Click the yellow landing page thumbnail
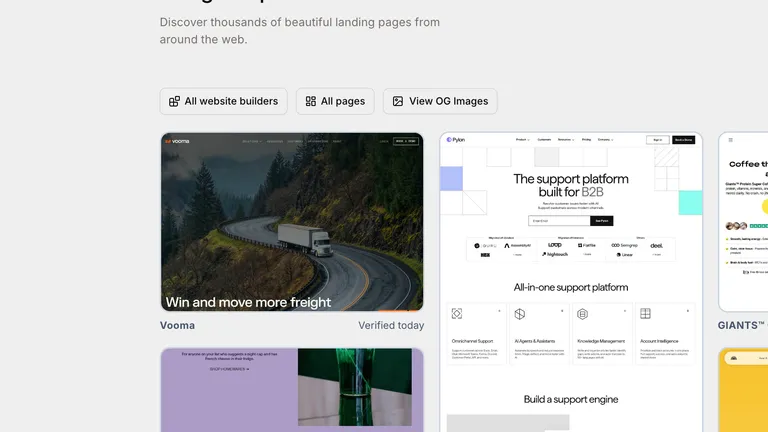The image size is (768, 432). pos(743,390)
